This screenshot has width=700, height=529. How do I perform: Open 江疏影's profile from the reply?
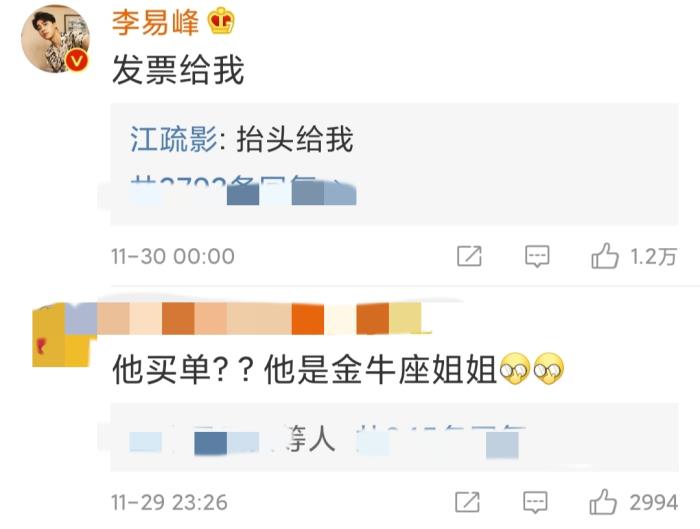point(173,139)
